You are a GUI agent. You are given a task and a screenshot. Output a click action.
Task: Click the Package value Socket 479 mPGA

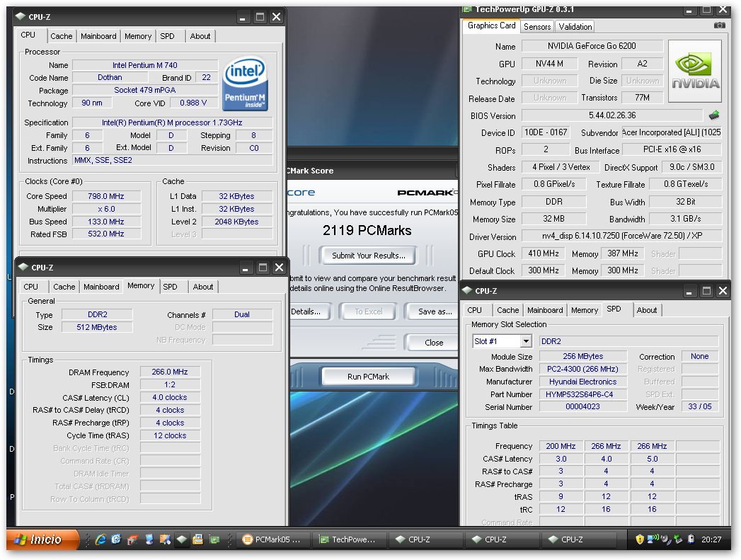145,90
